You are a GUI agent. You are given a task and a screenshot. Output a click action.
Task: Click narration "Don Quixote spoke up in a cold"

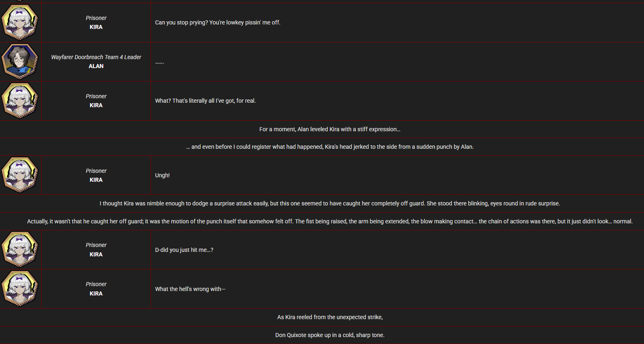[330, 335]
